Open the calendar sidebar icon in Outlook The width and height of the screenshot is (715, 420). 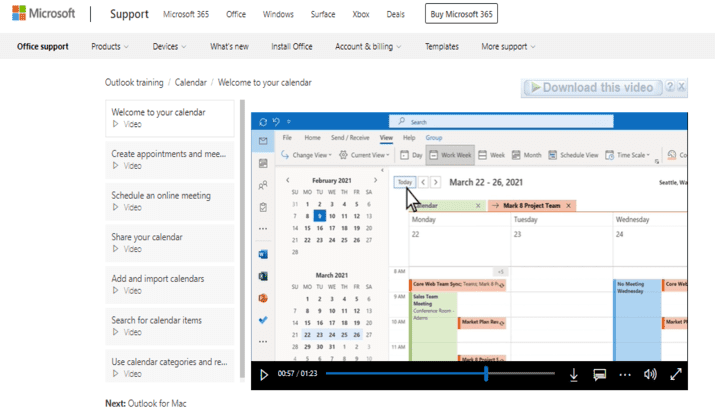(x=263, y=163)
